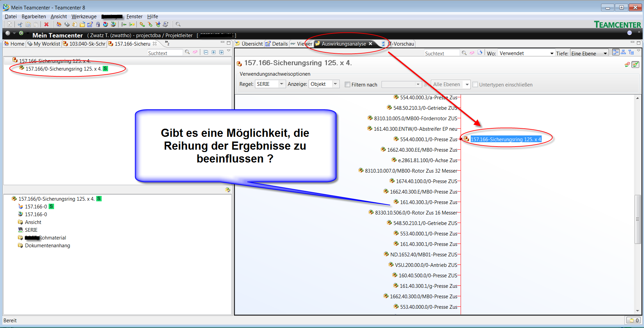The image size is (644, 328).
Task: Switch to the Home tab
Action: click(x=14, y=44)
